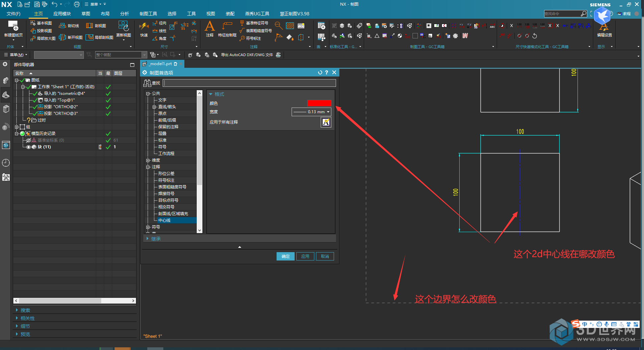This screenshot has width=644, height=350.
Task: Select Centerline (中心线) in preferences tree
Action: coord(164,220)
